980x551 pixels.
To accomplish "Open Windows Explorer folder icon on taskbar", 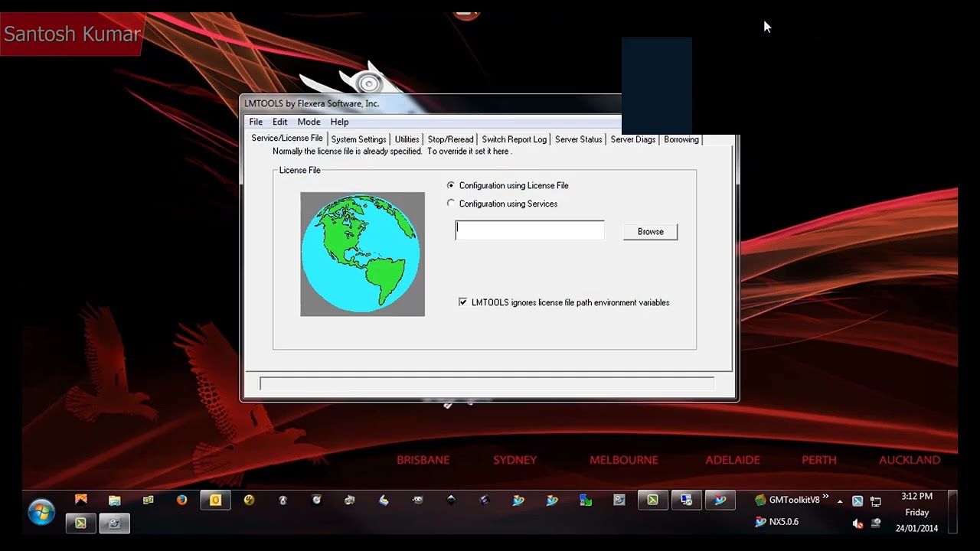I will click(115, 500).
